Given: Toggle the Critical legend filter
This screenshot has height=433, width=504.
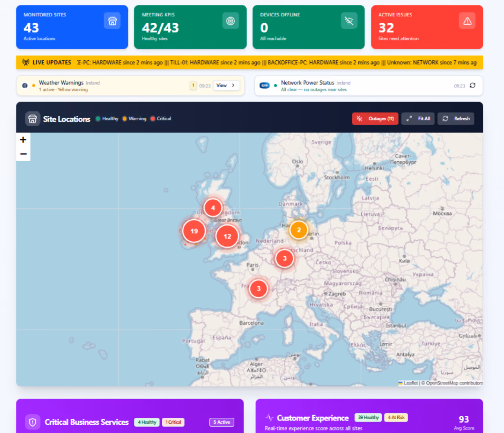Looking at the screenshot, I should [x=161, y=118].
